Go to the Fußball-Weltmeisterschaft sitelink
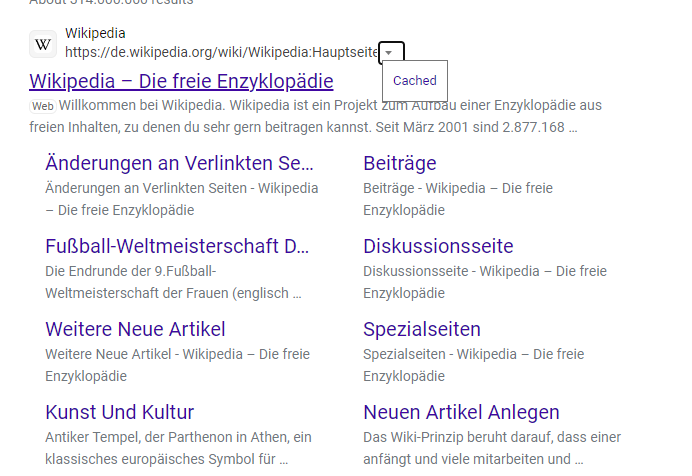 tap(178, 246)
